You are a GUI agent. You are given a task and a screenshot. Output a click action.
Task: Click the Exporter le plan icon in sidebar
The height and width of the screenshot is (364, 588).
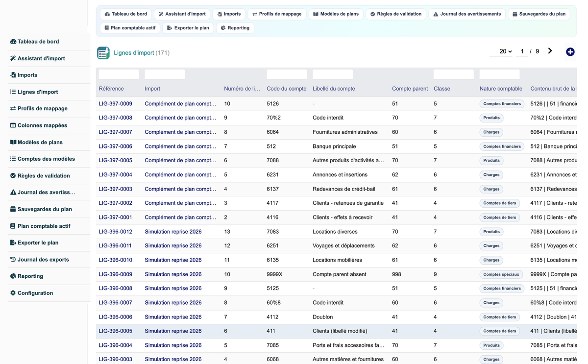13,243
